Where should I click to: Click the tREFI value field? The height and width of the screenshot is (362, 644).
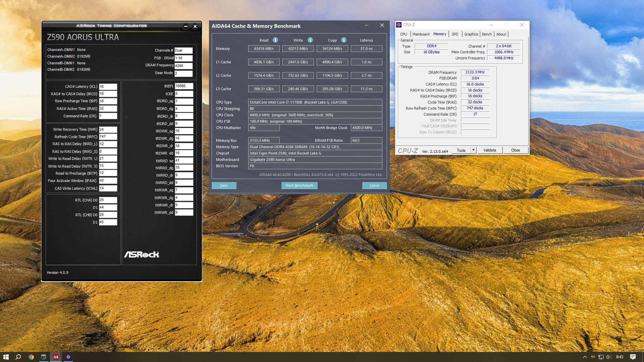[184, 86]
